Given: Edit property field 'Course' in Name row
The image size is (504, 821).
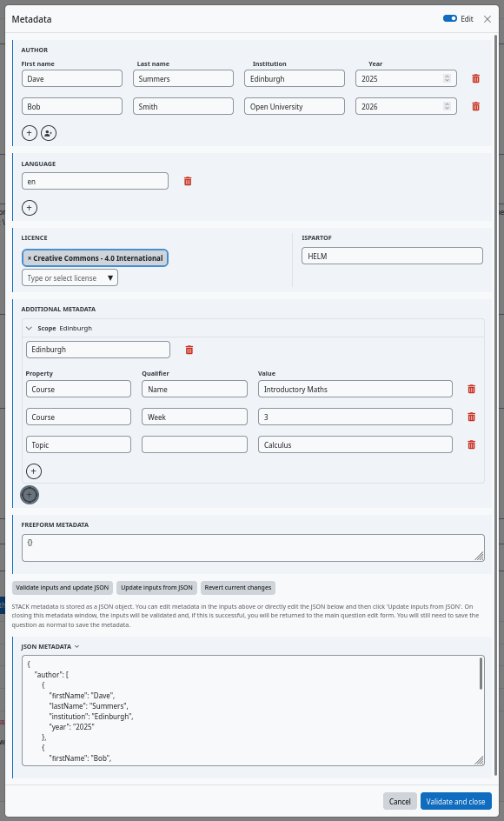Looking at the screenshot, I should (78, 389).
